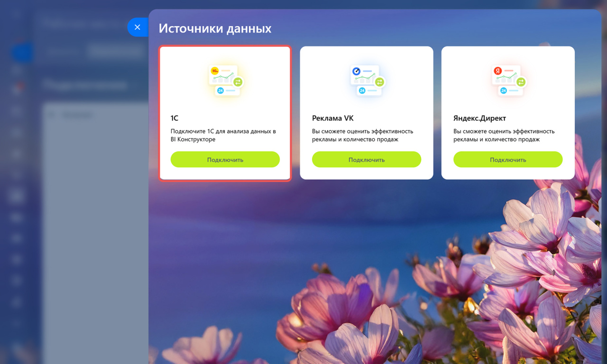Viewport: 607px width, 364px height.
Task: Connect the 1C data source
Action: (225, 160)
